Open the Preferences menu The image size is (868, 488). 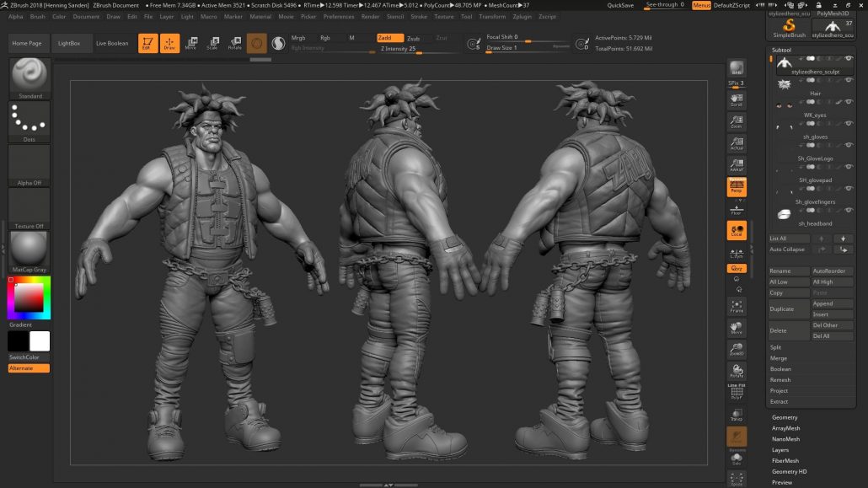(338, 17)
